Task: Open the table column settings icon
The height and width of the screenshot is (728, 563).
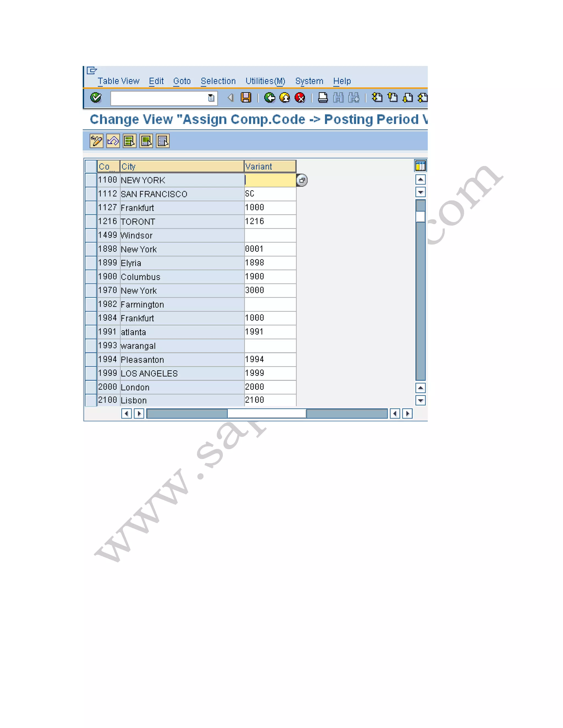Action: pyautogui.click(x=420, y=166)
